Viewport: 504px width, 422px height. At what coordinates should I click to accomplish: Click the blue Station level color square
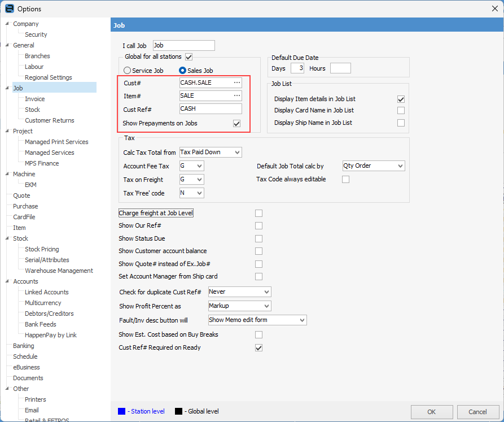(122, 411)
